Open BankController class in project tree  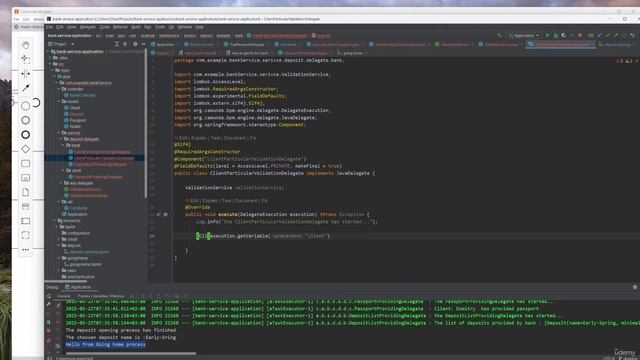tap(82, 95)
